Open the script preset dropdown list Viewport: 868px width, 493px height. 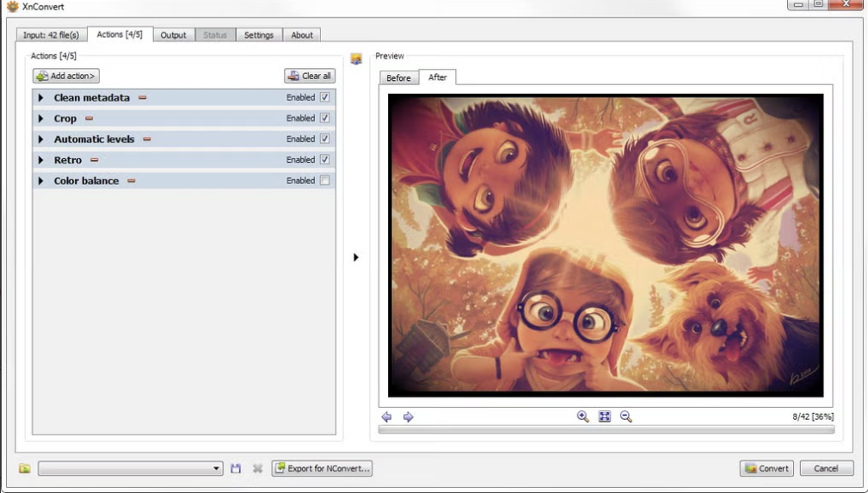pyautogui.click(x=131, y=469)
